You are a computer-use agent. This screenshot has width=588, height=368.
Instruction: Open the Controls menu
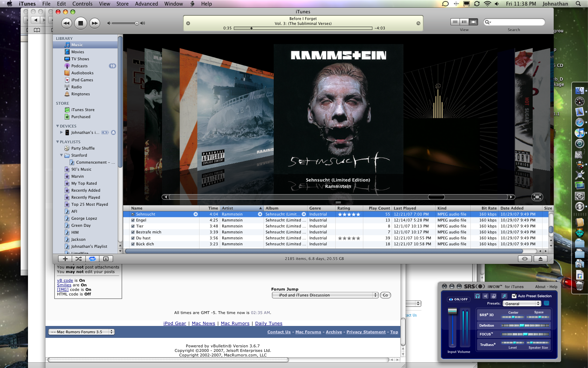point(82,4)
